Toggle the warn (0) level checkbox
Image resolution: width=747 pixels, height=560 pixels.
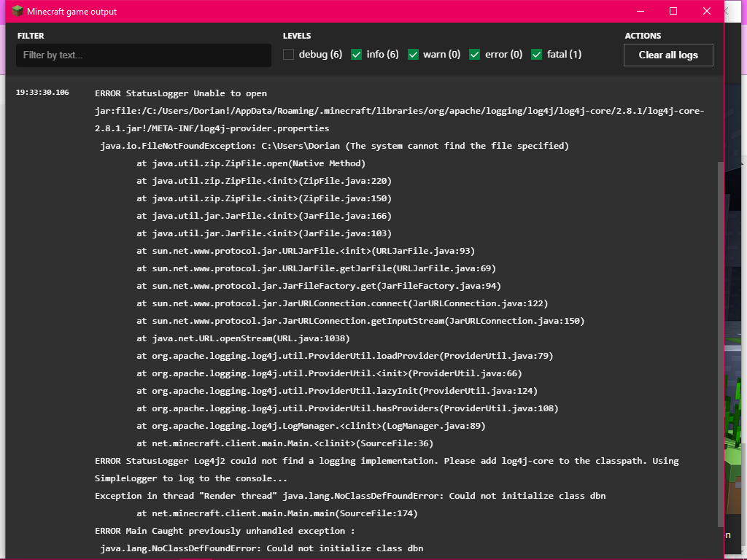[x=414, y=55]
